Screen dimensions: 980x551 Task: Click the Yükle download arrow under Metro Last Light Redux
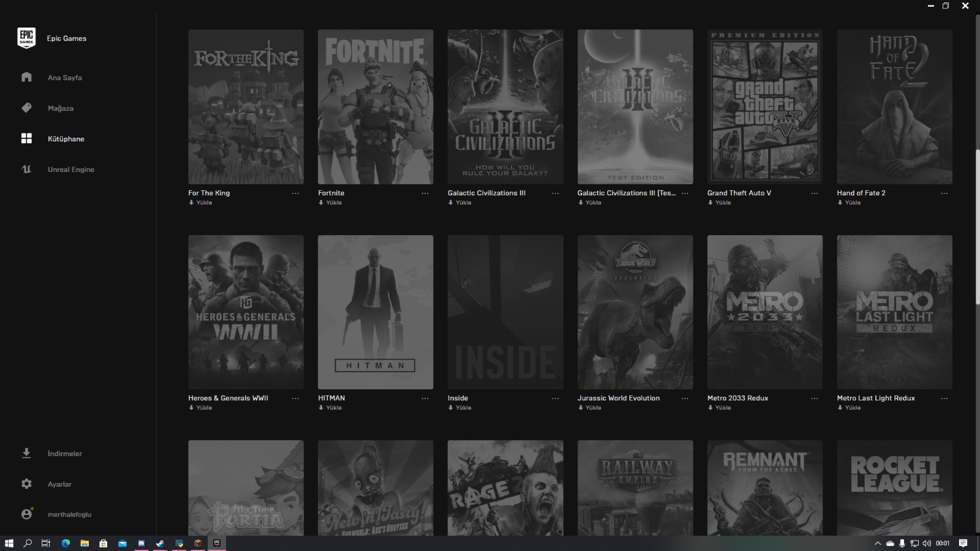pos(840,408)
